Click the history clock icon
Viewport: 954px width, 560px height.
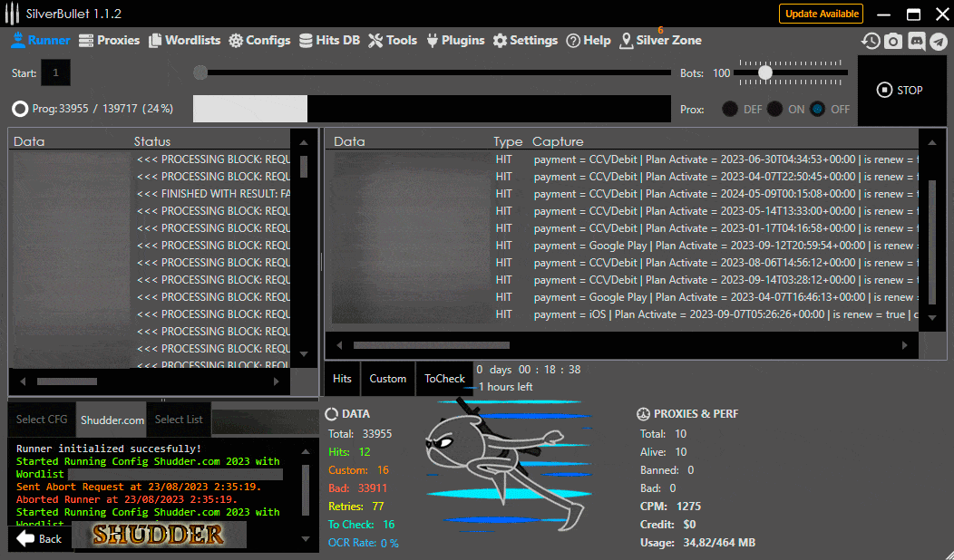click(871, 41)
